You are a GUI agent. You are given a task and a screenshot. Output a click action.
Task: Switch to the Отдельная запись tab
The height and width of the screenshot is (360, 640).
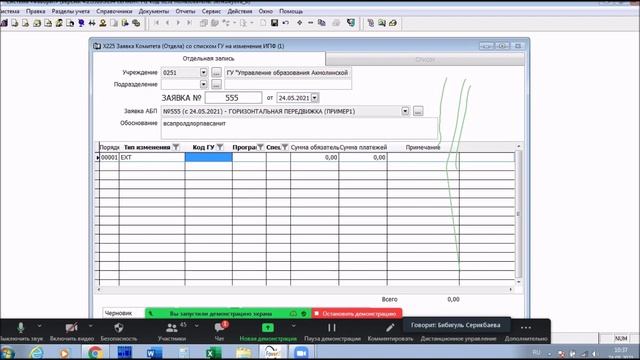coord(208,58)
